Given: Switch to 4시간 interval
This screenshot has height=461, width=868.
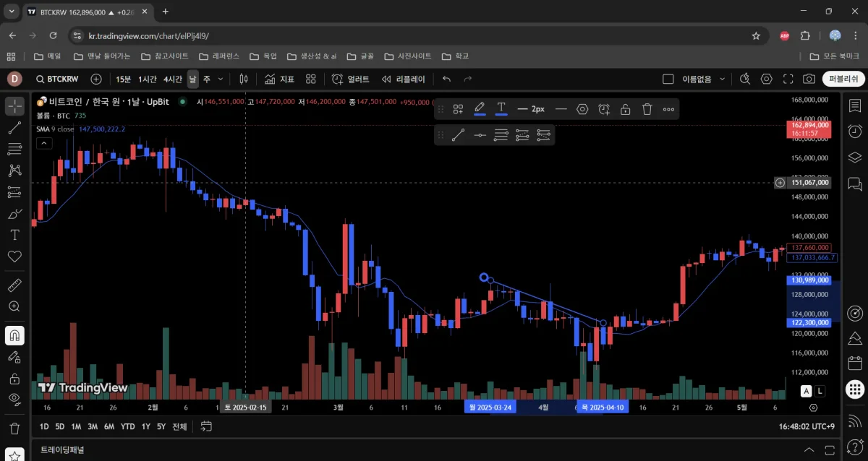Looking at the screenshot, I should (x=173, y=79).
